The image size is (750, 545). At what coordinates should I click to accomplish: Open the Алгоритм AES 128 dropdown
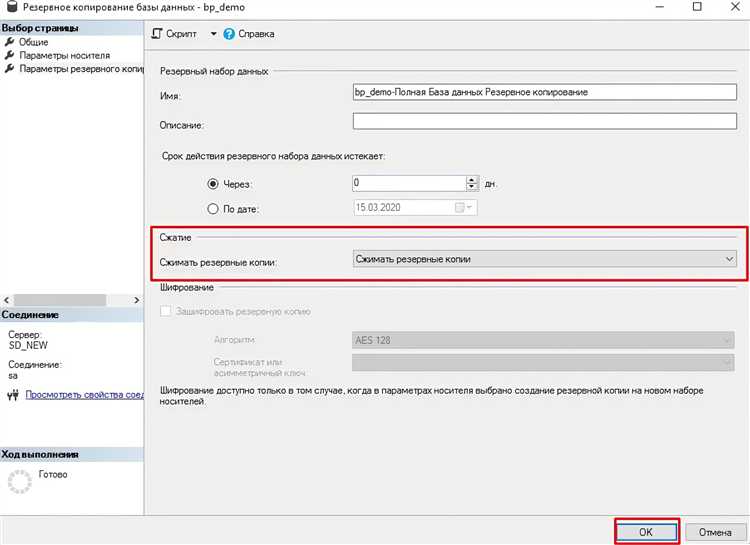(x=726, y=340)
